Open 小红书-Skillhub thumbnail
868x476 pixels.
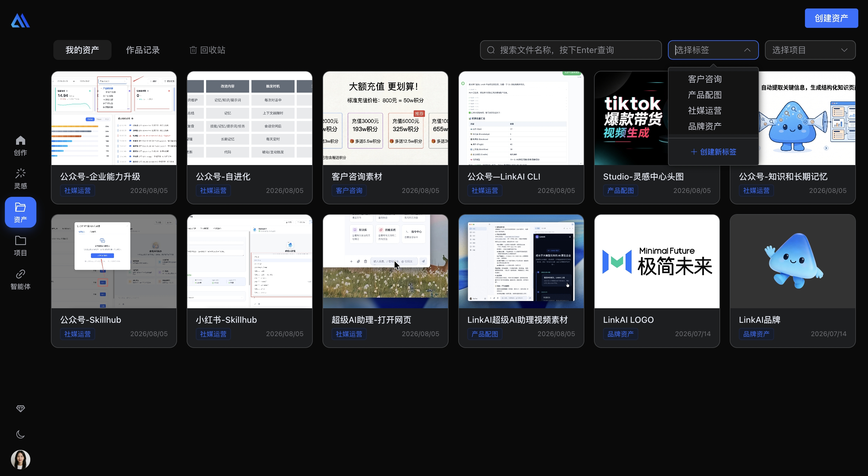click(x=250, y=262)
